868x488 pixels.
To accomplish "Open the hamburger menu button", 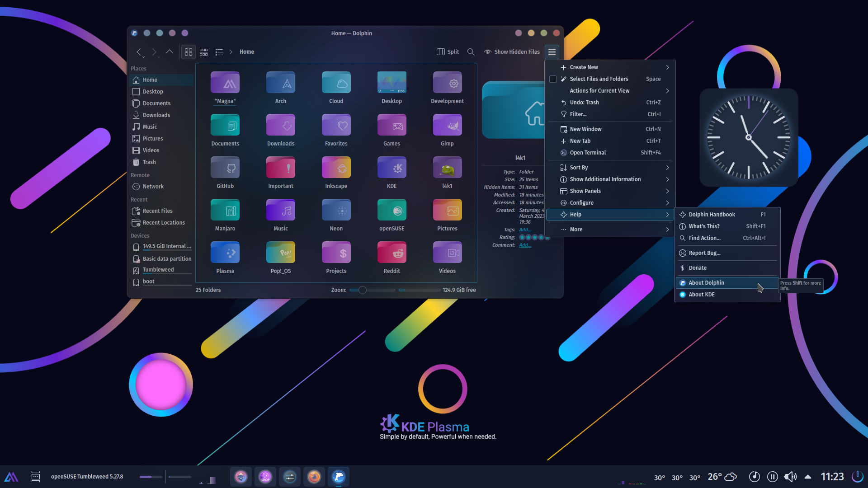I will (x=552, y=52).
